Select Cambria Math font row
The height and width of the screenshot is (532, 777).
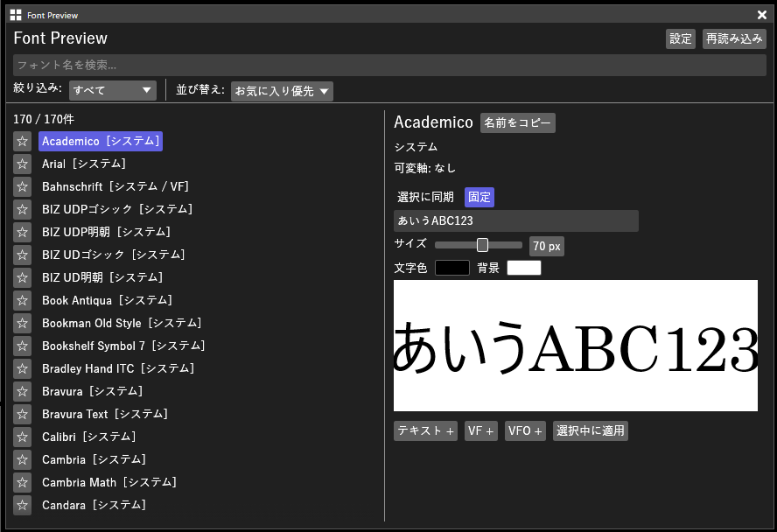[x=109, y=483]
